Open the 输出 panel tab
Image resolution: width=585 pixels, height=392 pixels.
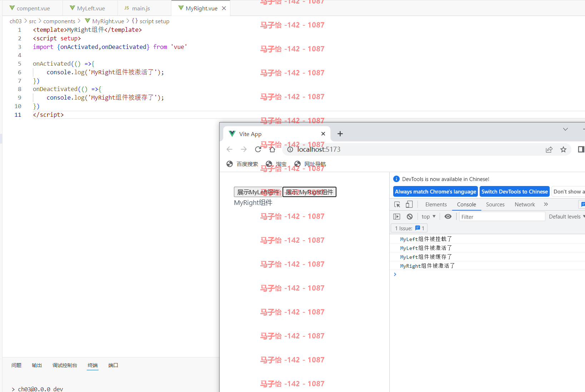coord(37,365)
